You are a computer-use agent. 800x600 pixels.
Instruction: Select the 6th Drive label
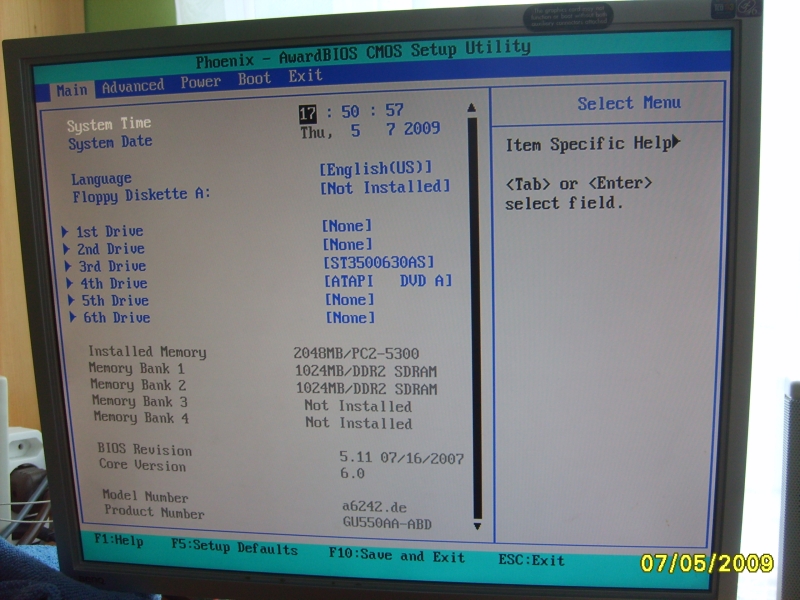tap(117, 317)
